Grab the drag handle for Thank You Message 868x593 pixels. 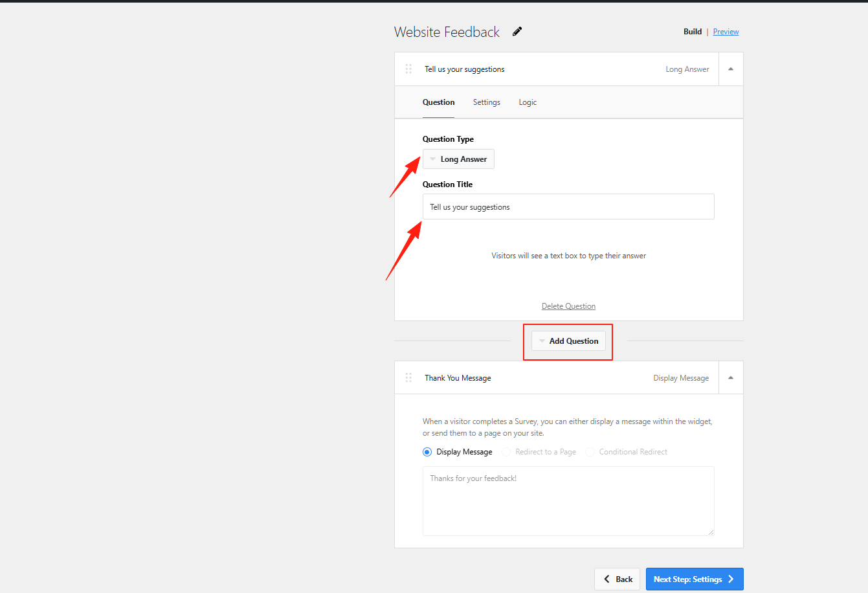(x=408, y=378)
